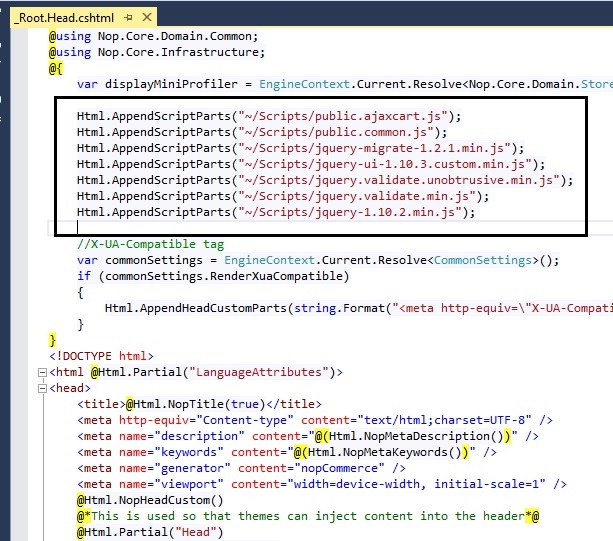Image resolution: width=613 pixels, height=541 pixels.
Task: Click the public.common.js script line
Action: 262,132
